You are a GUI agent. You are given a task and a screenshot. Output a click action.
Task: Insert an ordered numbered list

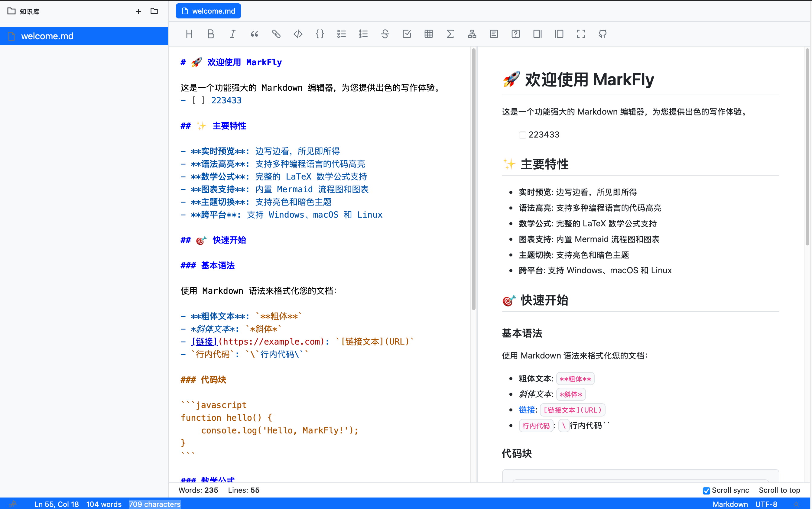point(363,34)
